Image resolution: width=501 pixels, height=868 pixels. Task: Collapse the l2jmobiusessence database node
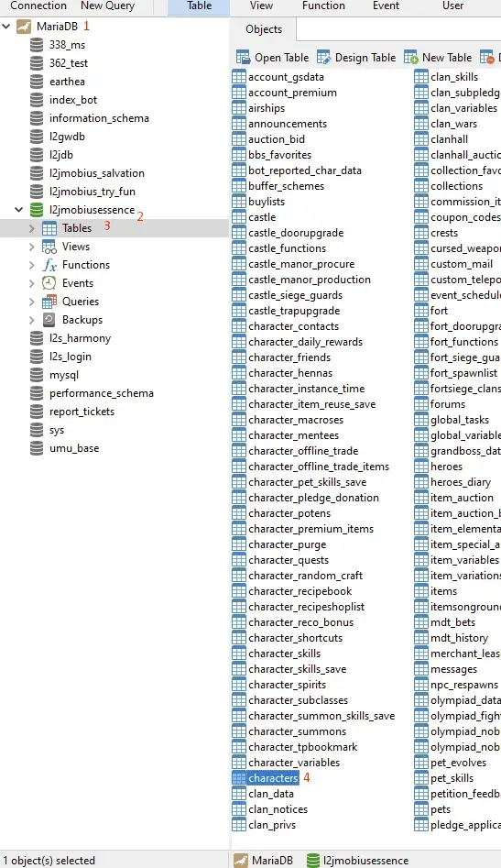click(x=19, y=210)
